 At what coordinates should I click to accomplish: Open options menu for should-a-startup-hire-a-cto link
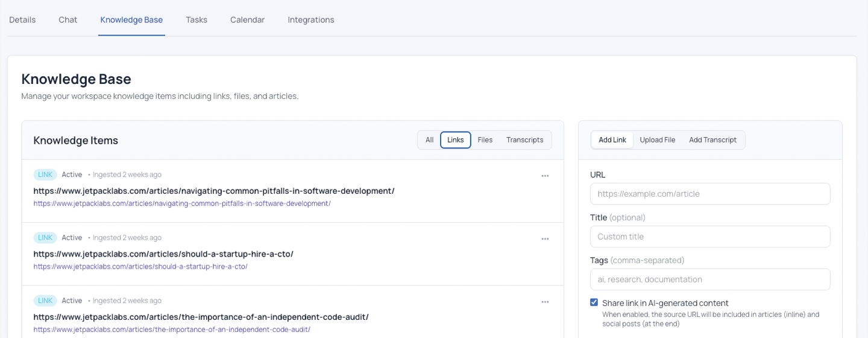545,239
